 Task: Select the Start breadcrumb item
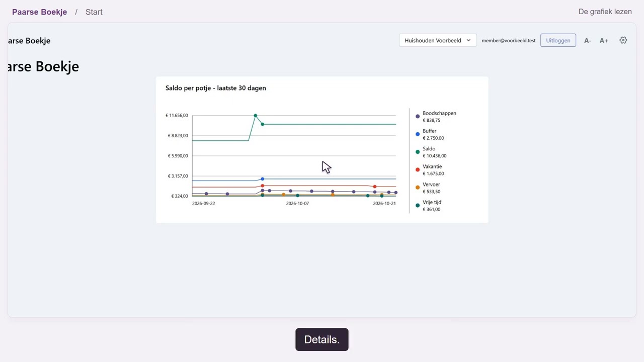pos(94,12)
